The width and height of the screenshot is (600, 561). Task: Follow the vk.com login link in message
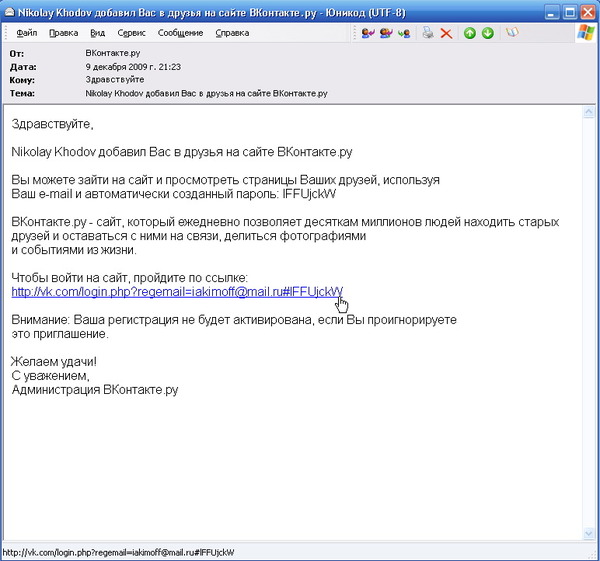(177, 292)
